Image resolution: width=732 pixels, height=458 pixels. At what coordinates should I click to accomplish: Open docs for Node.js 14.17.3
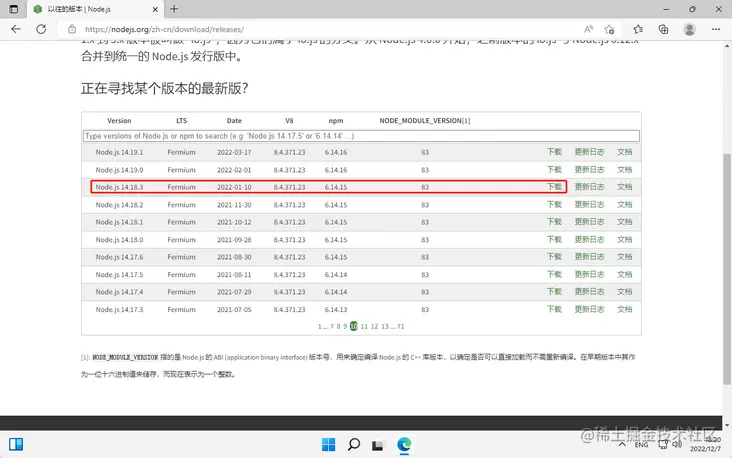(x=625, y=310)
